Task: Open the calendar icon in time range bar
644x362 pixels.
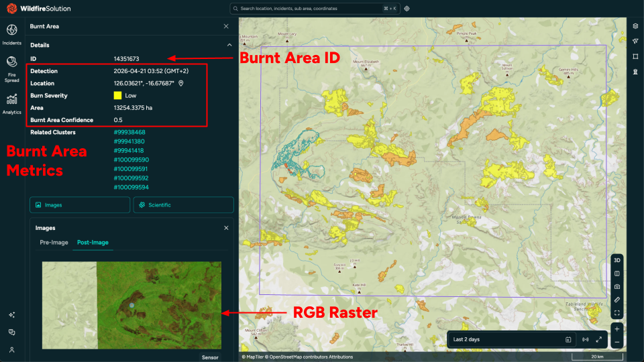Action: [568, 339]
